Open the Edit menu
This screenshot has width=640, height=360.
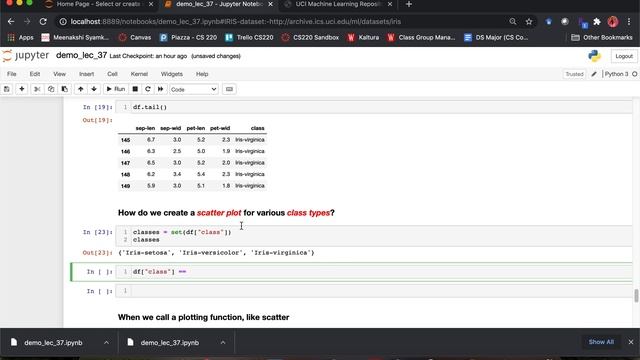tap(35, 74)
